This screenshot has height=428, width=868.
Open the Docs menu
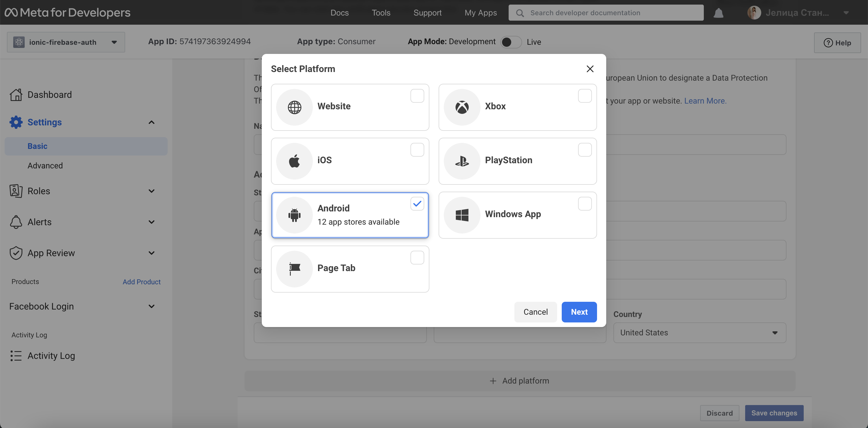point(339,13)
